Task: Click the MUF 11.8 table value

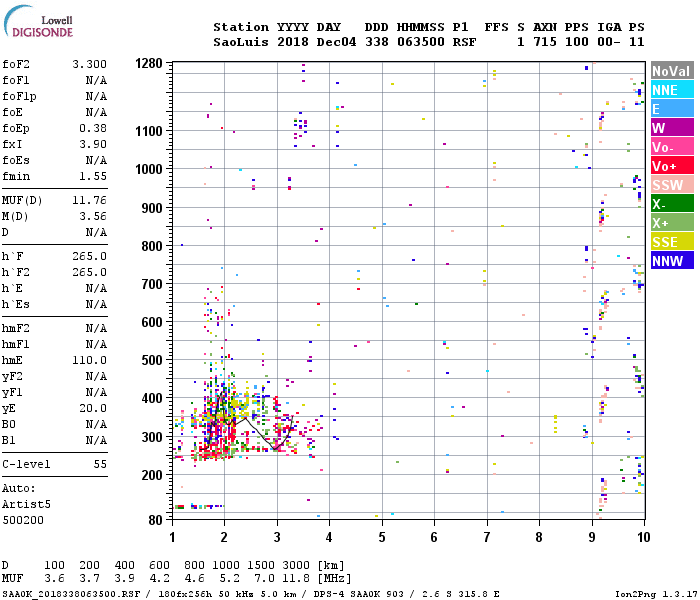Action: click(x=296, y=579)
